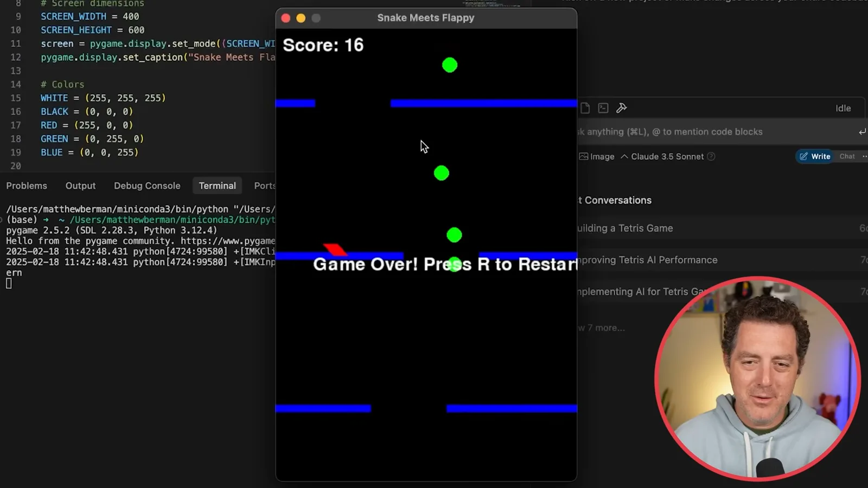Click the Image attach button
The width and height of the screenshot is (868, 488).
597,157
